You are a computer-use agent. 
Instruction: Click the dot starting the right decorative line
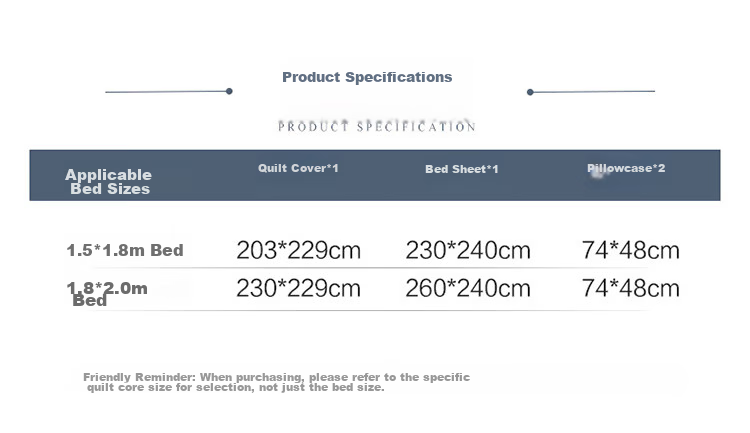pos(530,92)
